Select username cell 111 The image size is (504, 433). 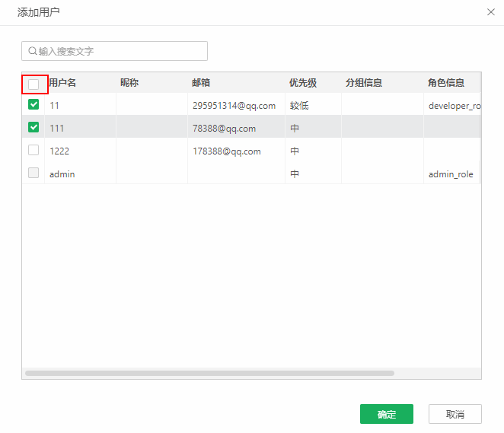(56, 129)
